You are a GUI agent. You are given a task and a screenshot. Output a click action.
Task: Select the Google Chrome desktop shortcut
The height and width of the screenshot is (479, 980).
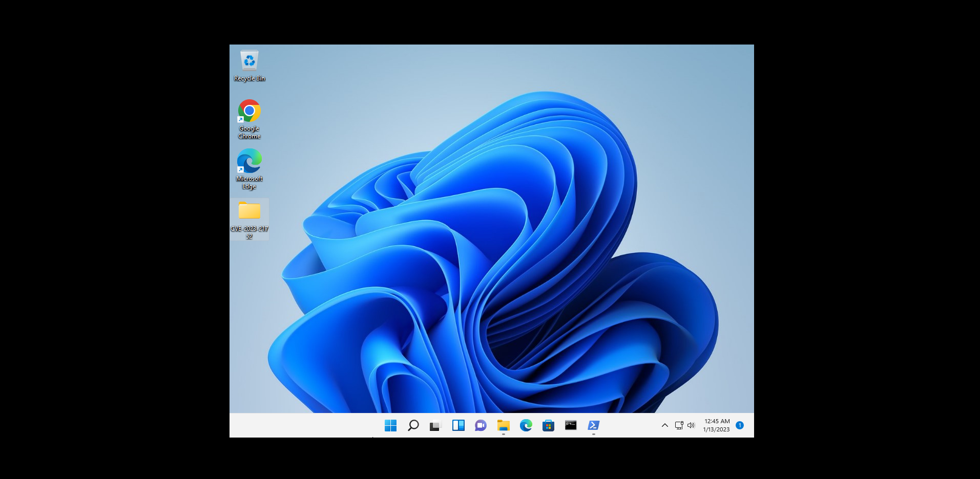[249, 119]
